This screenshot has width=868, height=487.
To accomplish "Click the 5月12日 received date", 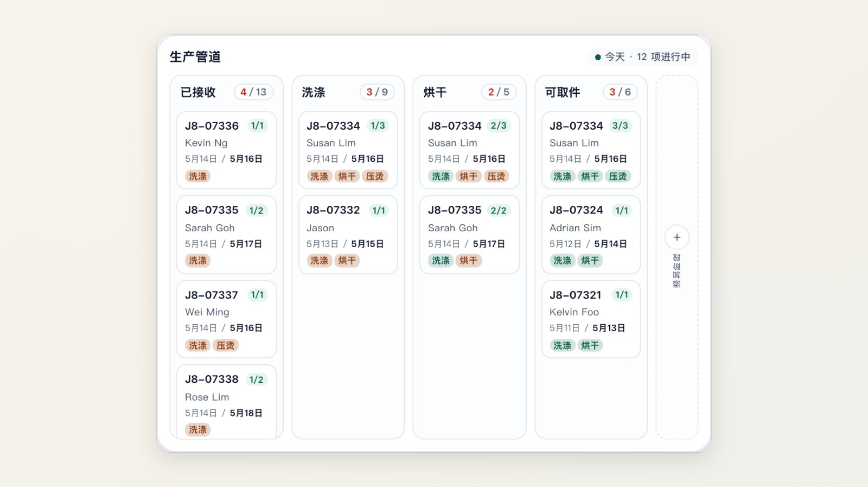I will click(565, 244).
